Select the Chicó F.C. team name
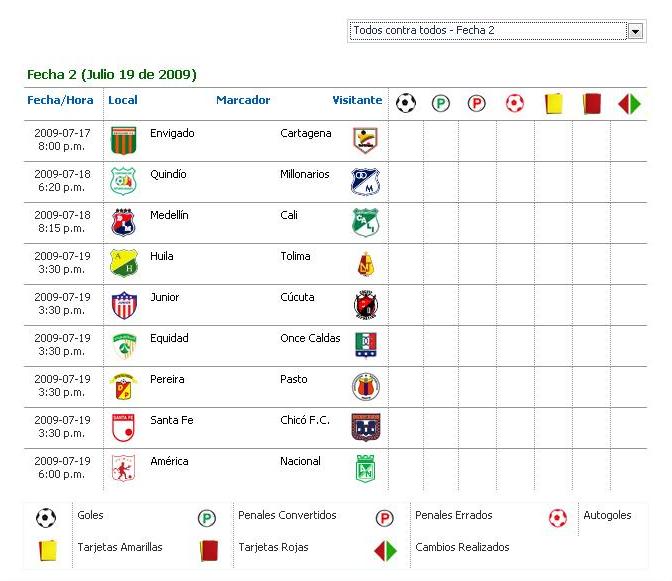The height and width of the screenshot is (581, 672). (x=305, y=420)
